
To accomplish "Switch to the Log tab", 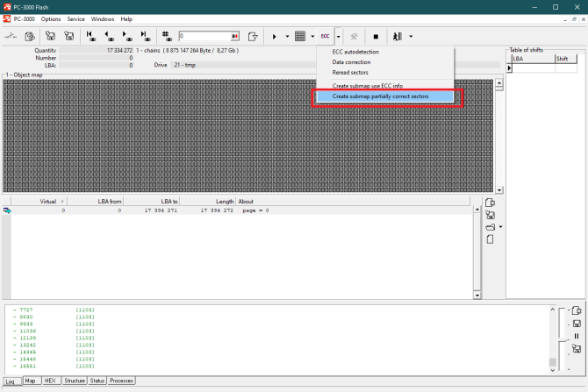I will click(x=11, y=381).
